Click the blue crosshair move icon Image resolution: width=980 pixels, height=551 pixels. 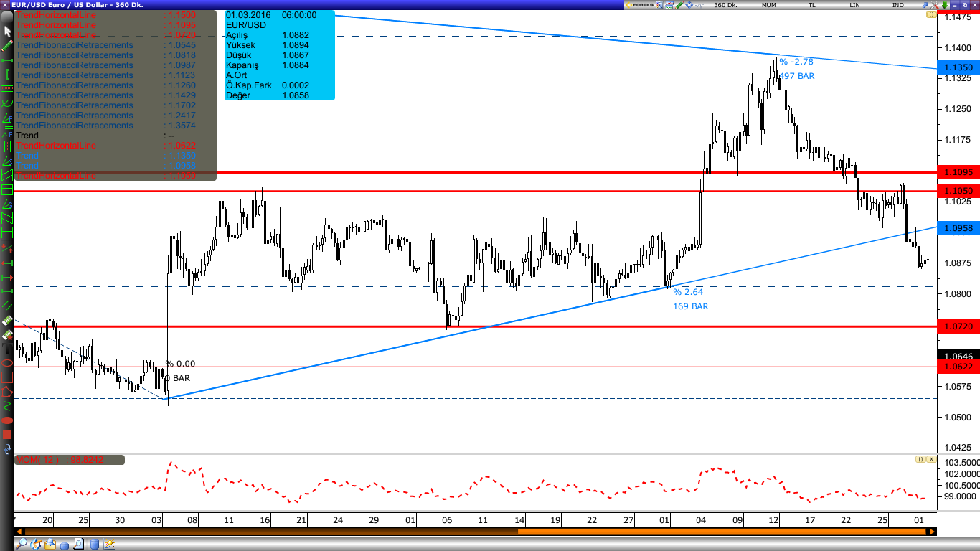(689, 5)
